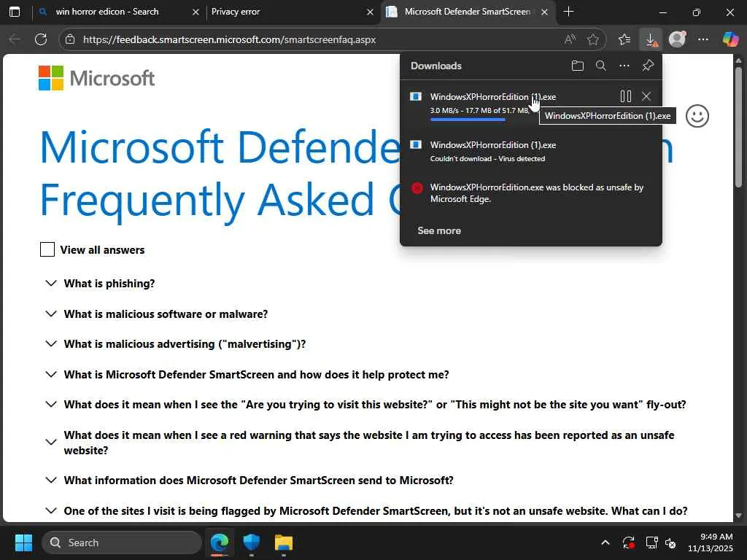Open the profile avatar menu
Image resolution: width=747 pixels, height=560 pixels.
coord(677,39)
